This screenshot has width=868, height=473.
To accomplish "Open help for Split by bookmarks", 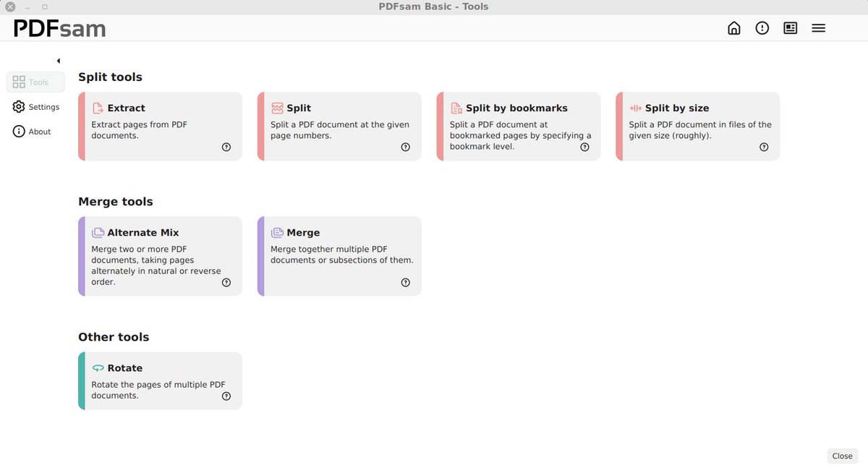I will coord(585,147).
